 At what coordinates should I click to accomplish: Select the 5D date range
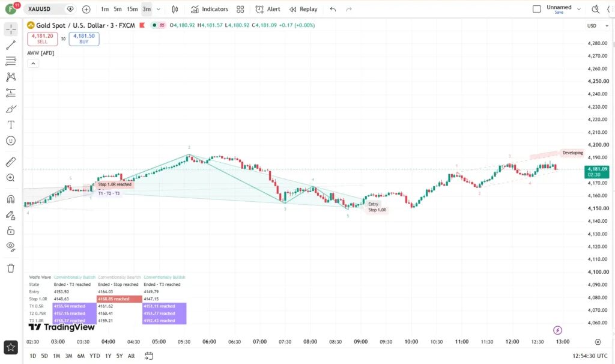click(44, 356)
